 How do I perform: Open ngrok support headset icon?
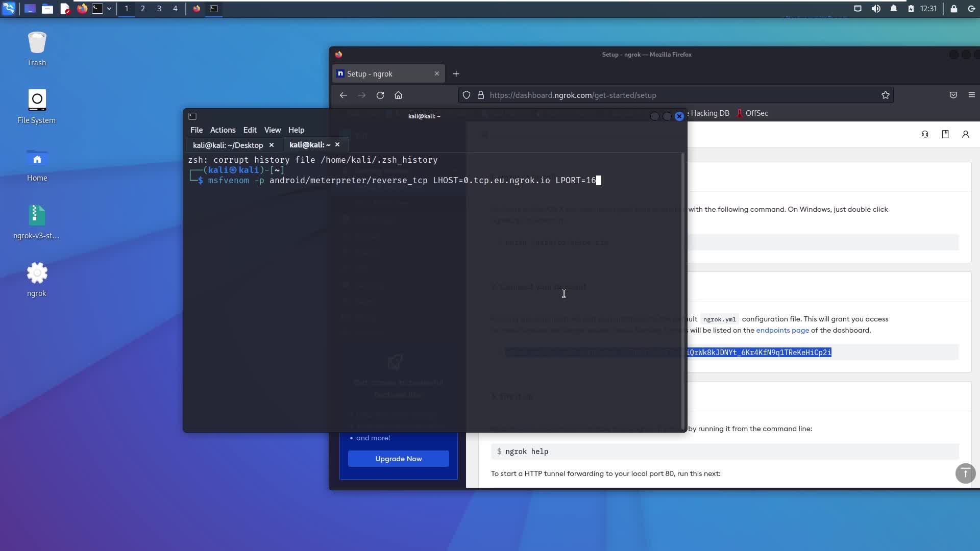pos(925,134)
